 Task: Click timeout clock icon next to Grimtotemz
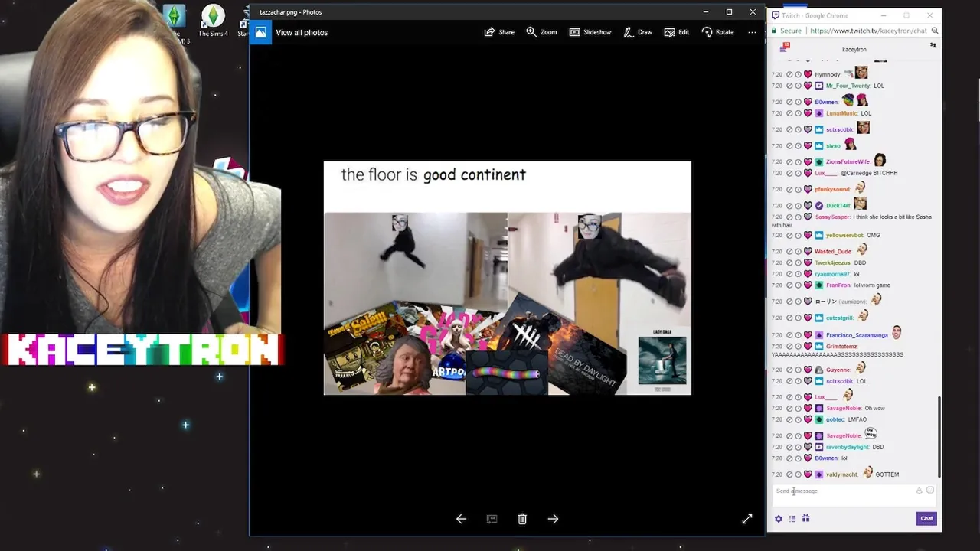[798, 347]
